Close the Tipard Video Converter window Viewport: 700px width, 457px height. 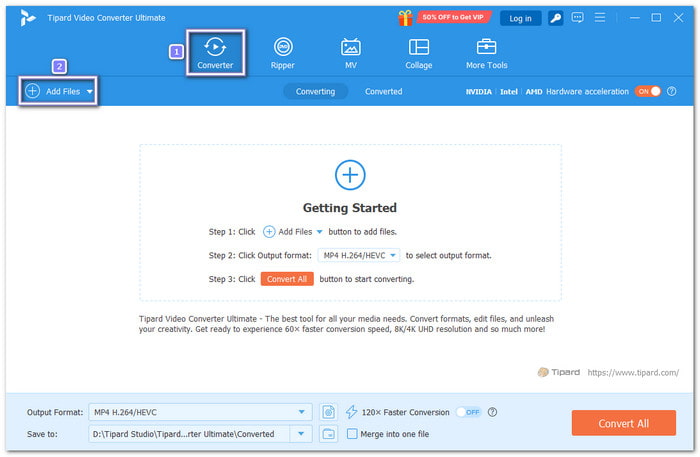[x=678, y=18]
